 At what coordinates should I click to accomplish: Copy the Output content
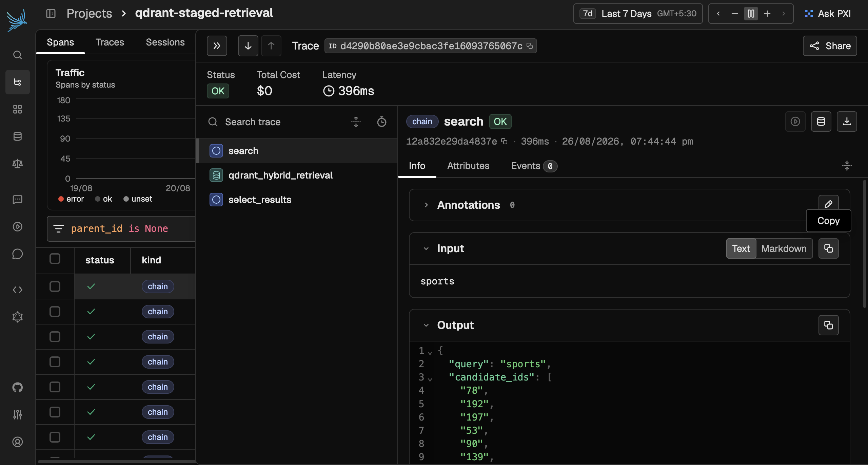point(829,325)
